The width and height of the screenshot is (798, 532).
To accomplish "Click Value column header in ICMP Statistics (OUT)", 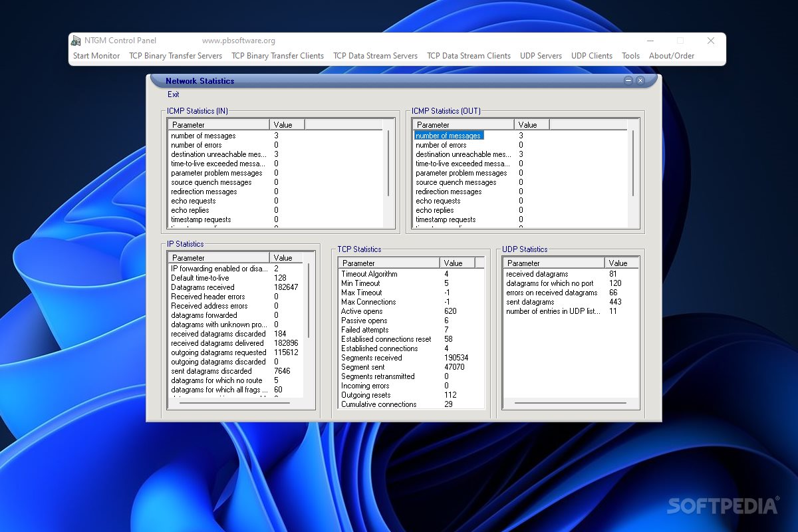I will coord(532,124).
